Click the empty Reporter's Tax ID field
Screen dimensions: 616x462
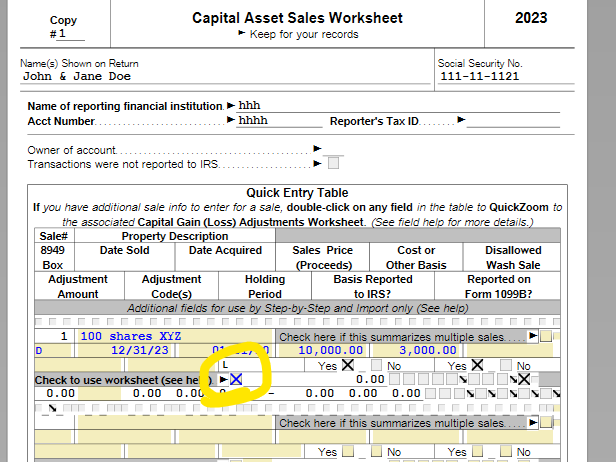tap(513, 121)
